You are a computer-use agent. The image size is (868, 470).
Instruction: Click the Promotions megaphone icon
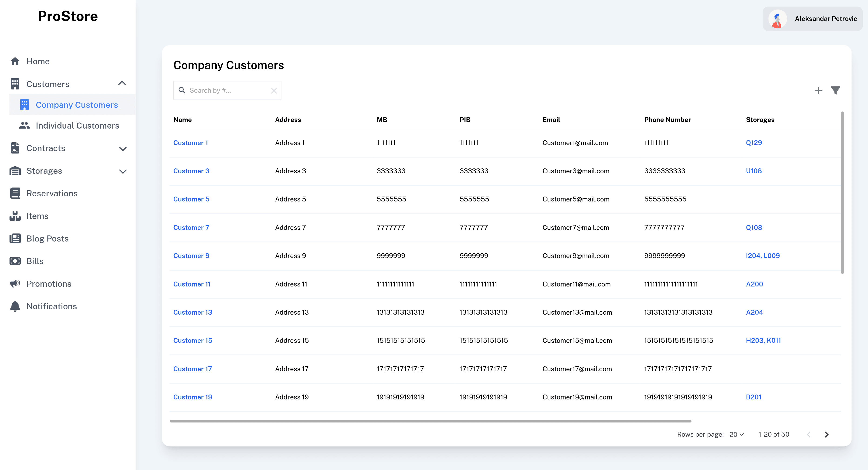(x=15, y=283)
